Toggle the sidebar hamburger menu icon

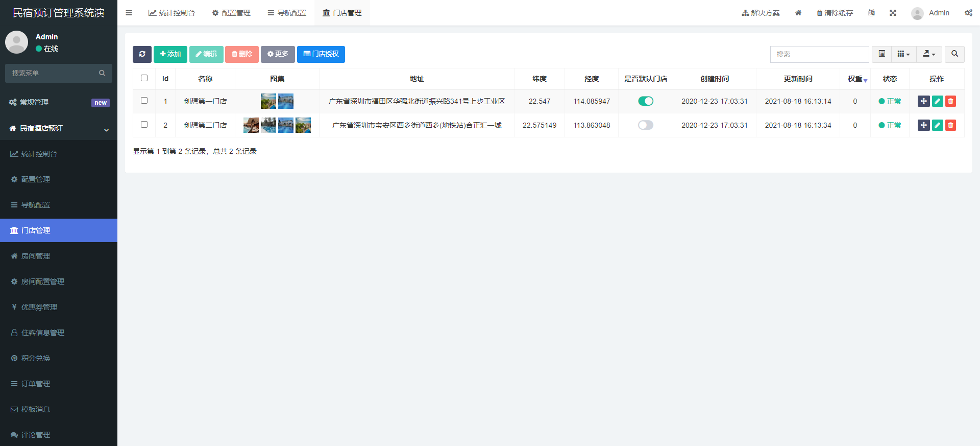click(129, 13)
